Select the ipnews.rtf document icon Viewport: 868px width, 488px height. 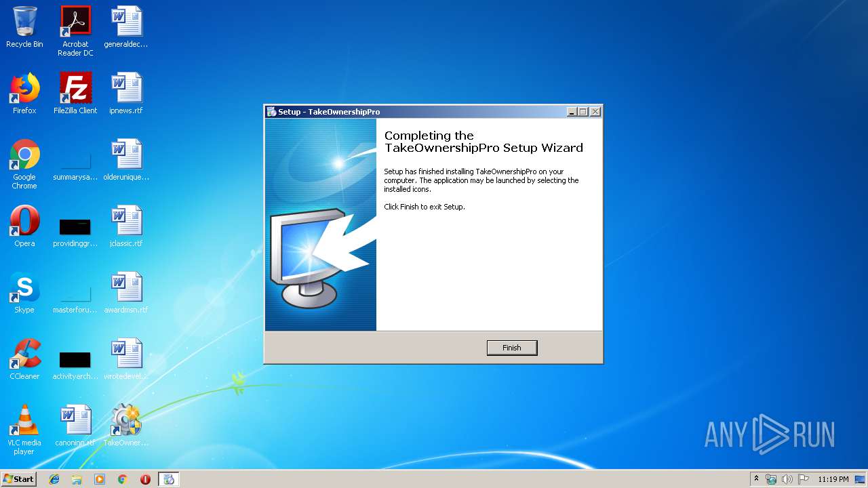pyautogui.click(x=126, y=94)
